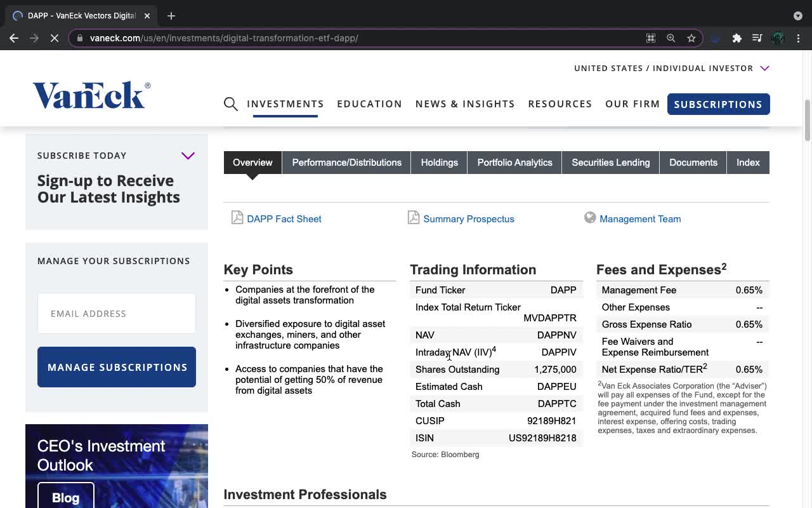Click the site search magnifier icon
The height and width of the screenshot is (508, 812).
pos(231,104)
